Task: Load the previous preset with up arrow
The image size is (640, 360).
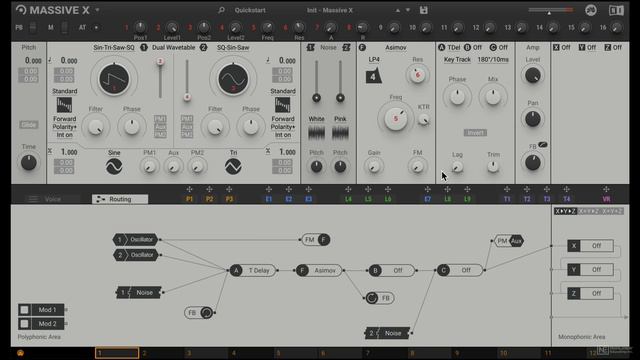Action: click(x=398, y=10)
